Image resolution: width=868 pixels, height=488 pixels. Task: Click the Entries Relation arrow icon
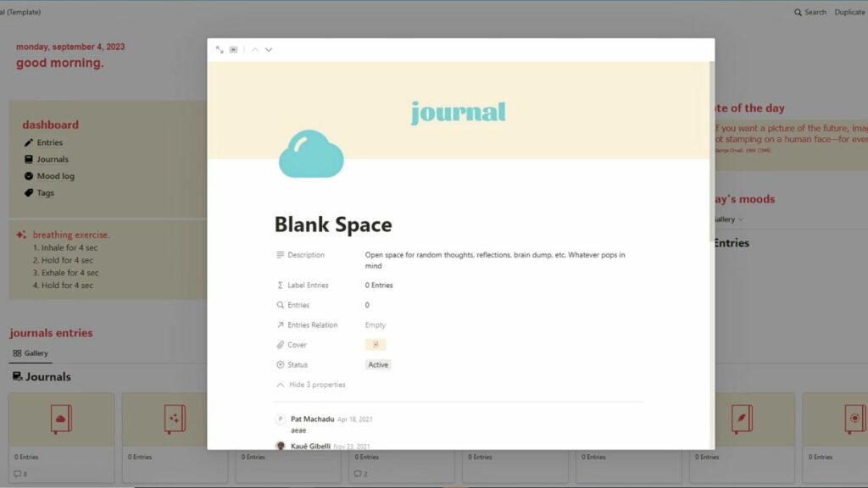click(281, 324)
